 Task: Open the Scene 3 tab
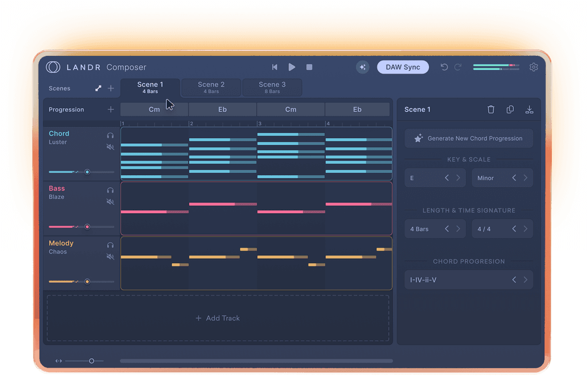coord(272,87)
